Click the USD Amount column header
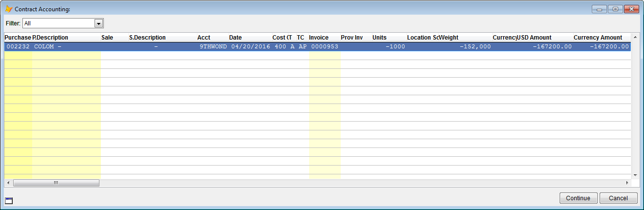Screen dimensions: 644x210 [545, 38]
